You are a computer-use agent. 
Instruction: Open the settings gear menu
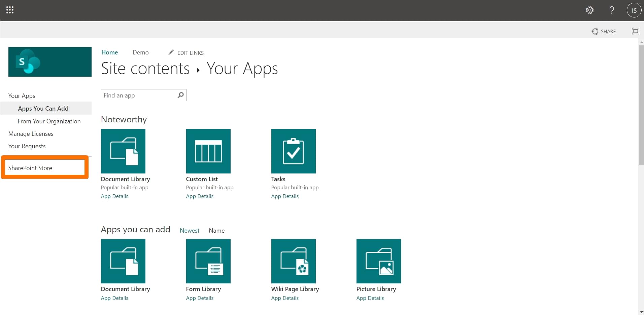[x=590, y=10]
